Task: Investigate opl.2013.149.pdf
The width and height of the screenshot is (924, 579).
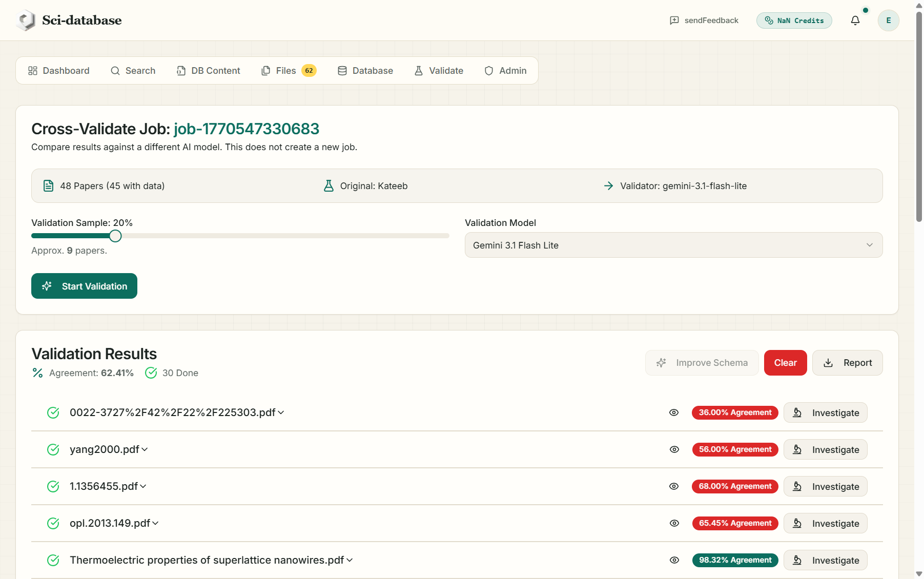Action: (x=825, y=523)
